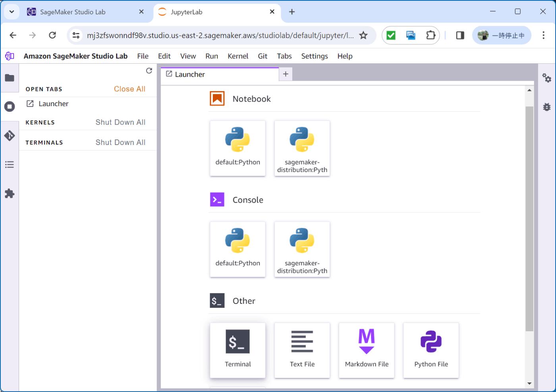Open Property Inspector gears icon on right sidebar
Image resolution: width=556 pixels, height=392 pixels.
(x=547, y=78)
